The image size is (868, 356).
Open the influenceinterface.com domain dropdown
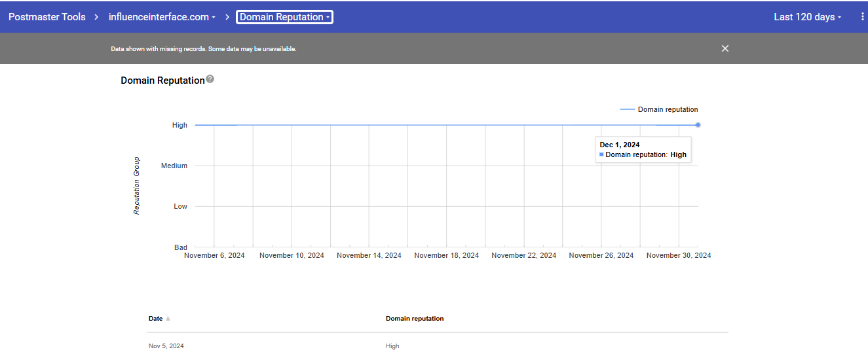[162, 17]
